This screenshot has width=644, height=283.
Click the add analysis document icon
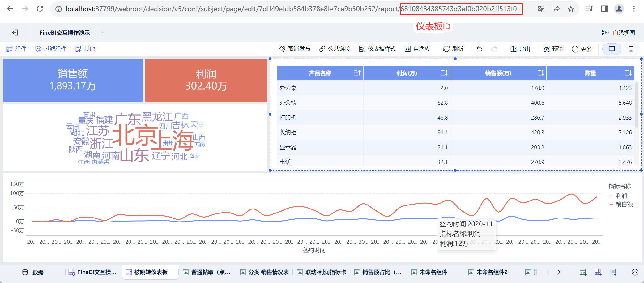[613, 272]
